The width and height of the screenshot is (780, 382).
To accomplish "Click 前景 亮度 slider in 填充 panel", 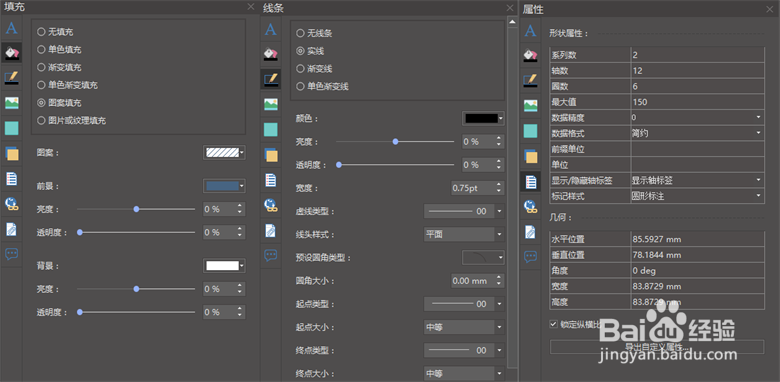I will tap(136, 209).
